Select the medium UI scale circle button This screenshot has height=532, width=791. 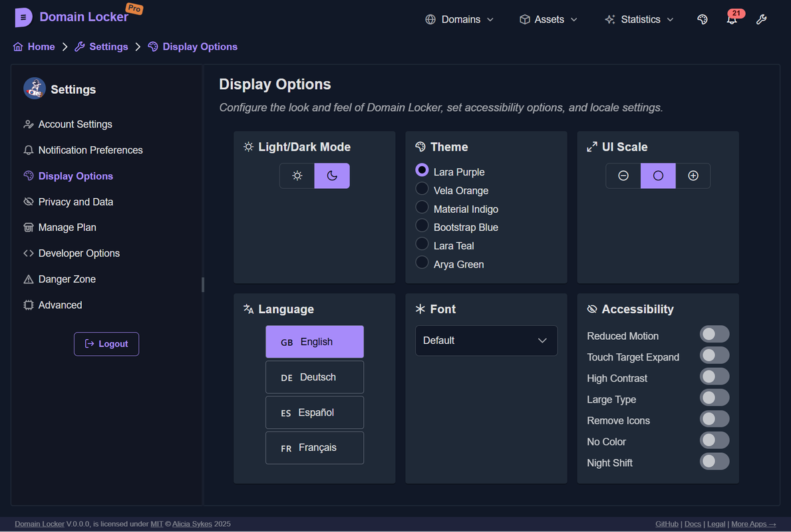658,176
